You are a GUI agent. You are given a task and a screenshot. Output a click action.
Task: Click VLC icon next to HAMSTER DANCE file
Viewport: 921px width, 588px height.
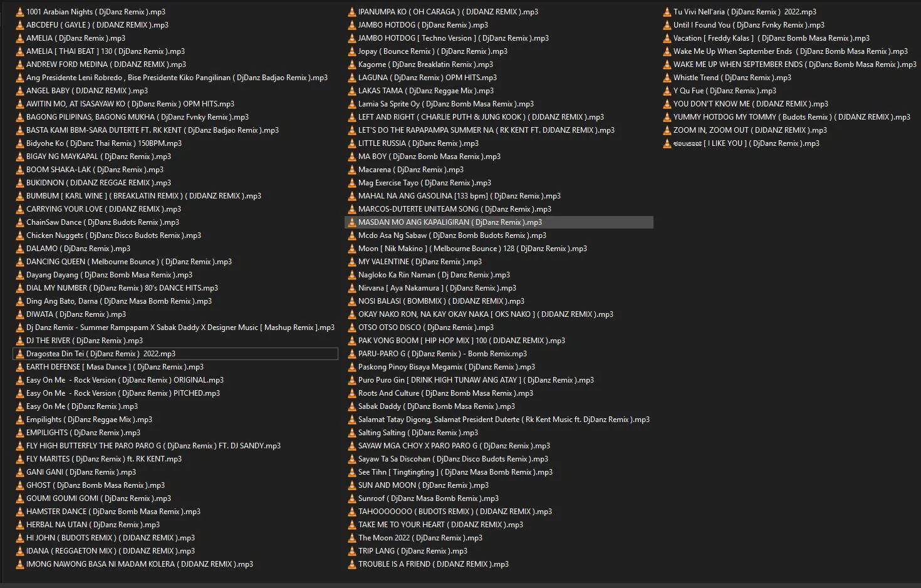tap(20, 512)
